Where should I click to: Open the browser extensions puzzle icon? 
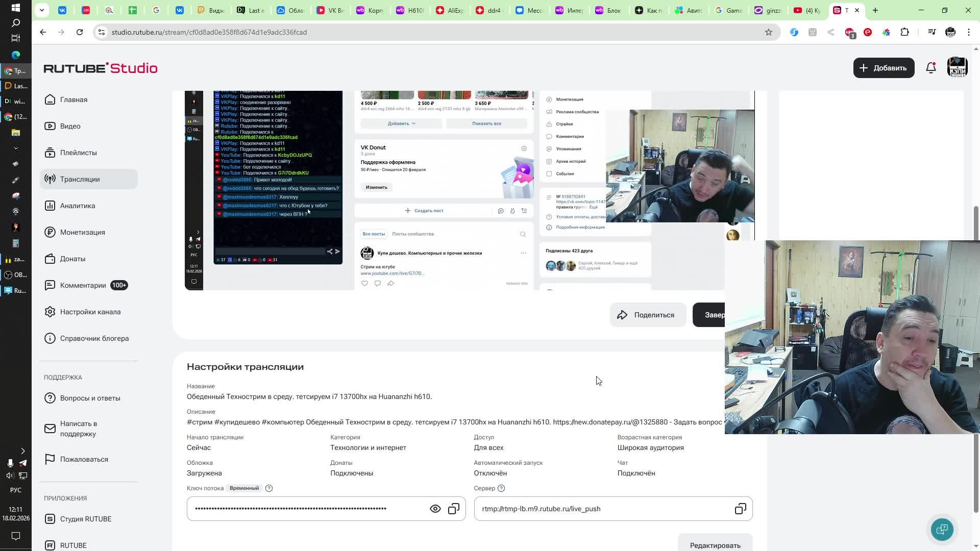904,32
